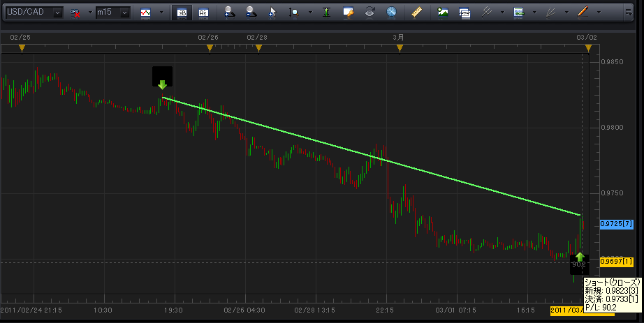The width and height of the screenshot is (644, 323).
Task: Toggle the A (ask) price display button
Action: (203, 13)
